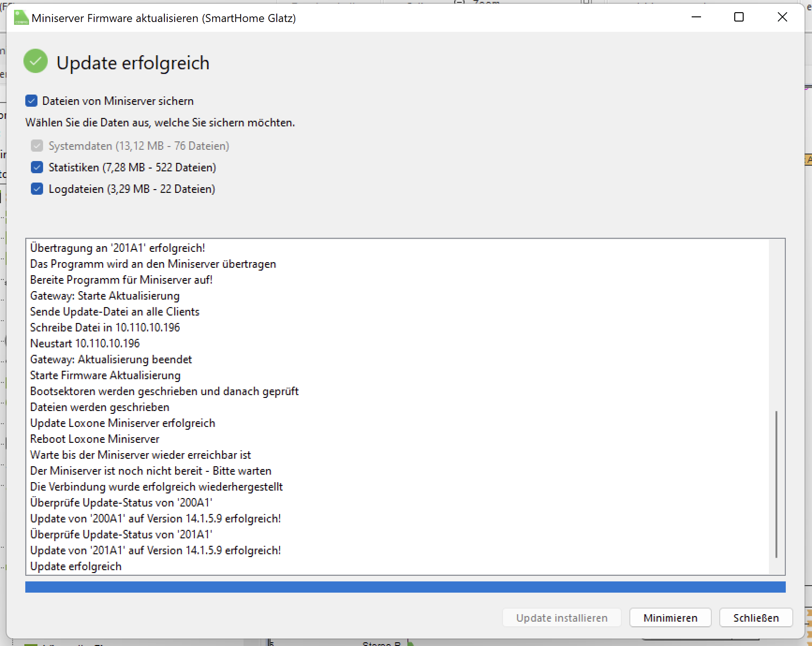The width and height of the screenshot is (812, 646).
Task: Uncheck 'Dateien von Miniserver sichern' checkbox
Action: (x=31, y=101)
